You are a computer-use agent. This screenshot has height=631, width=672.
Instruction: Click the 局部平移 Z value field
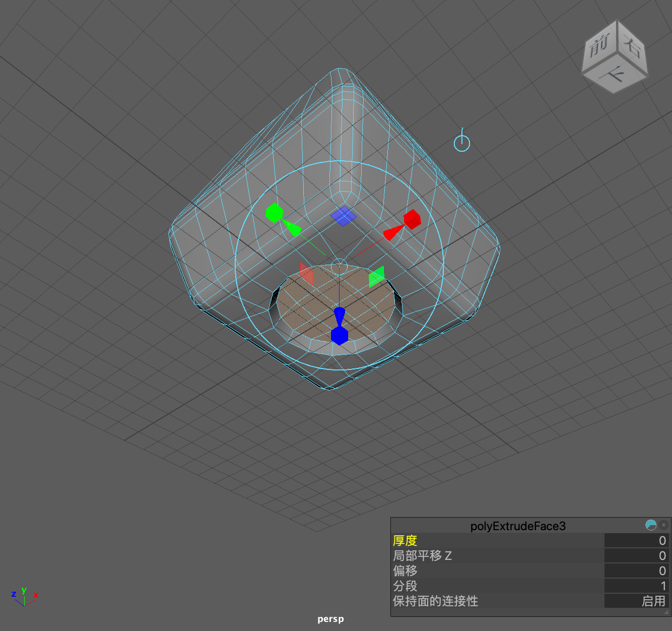[637, 556]
